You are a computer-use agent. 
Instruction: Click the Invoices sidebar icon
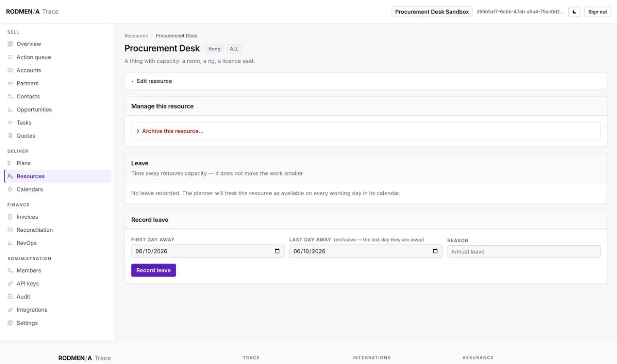tap(10, 217)
